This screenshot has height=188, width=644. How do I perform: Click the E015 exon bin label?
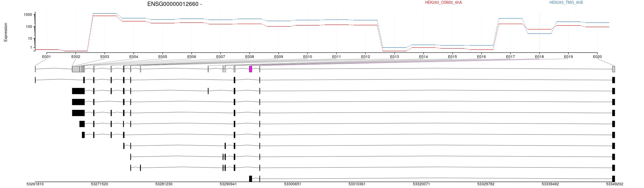pos(452,57)
